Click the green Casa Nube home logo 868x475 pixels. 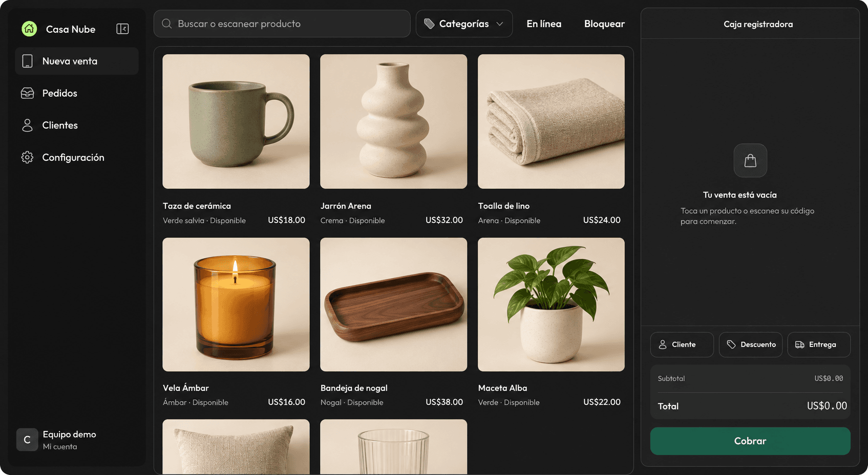point(29,29)
